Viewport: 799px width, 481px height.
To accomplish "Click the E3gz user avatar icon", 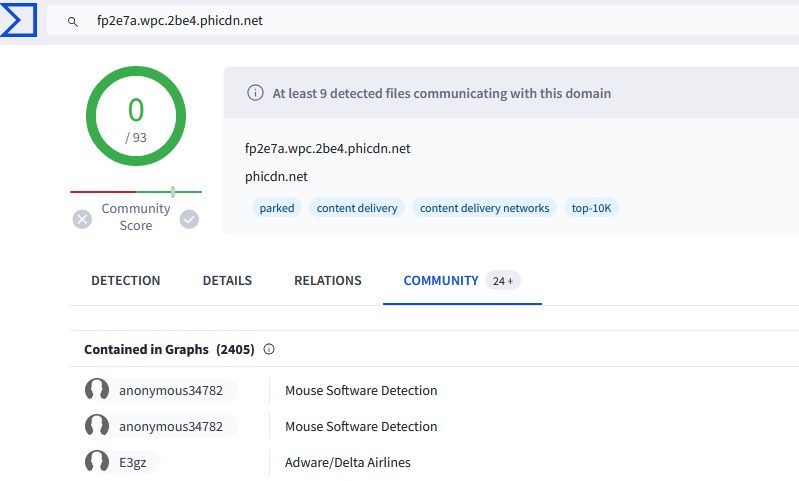I will point(97,462).
